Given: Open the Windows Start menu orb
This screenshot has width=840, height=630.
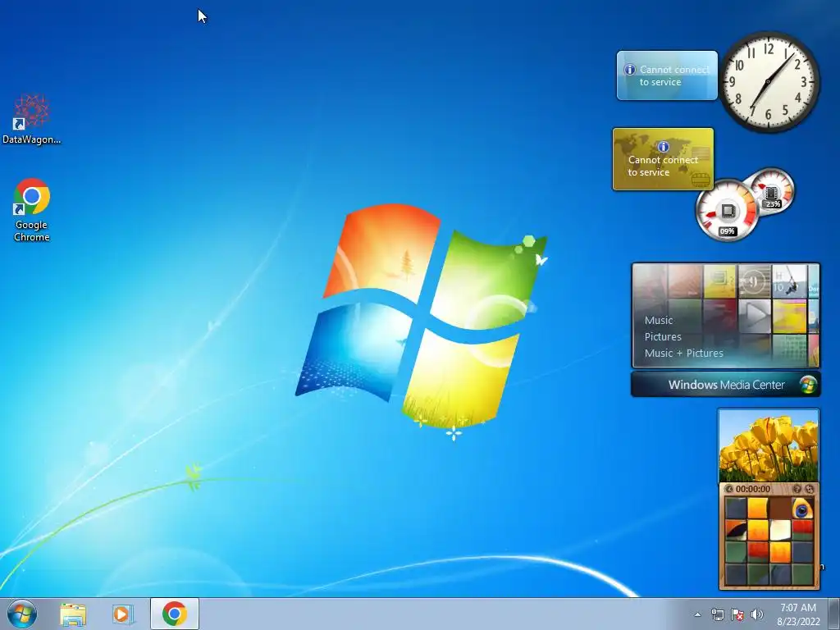Looking at the screenshot, I should [x=22, y=614].
